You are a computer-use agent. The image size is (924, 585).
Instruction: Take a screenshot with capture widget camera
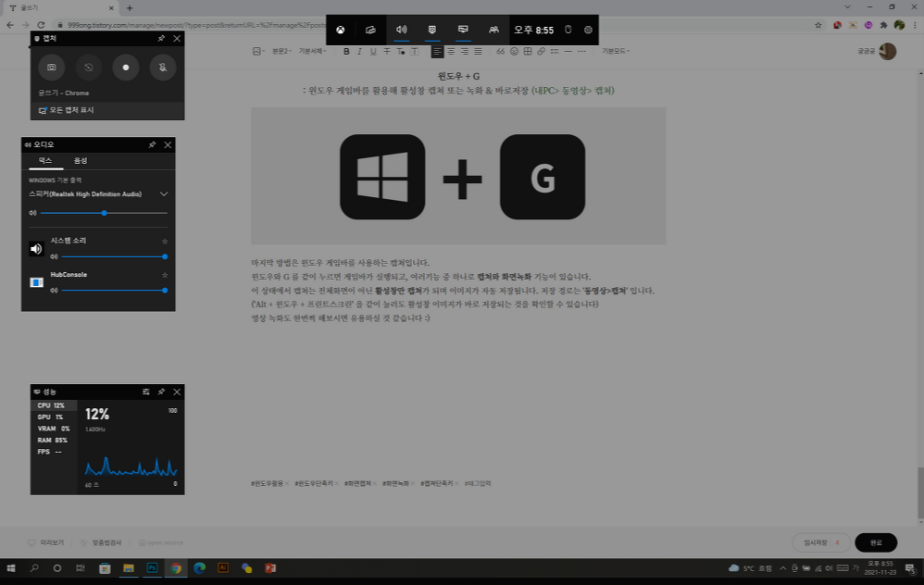51,68
